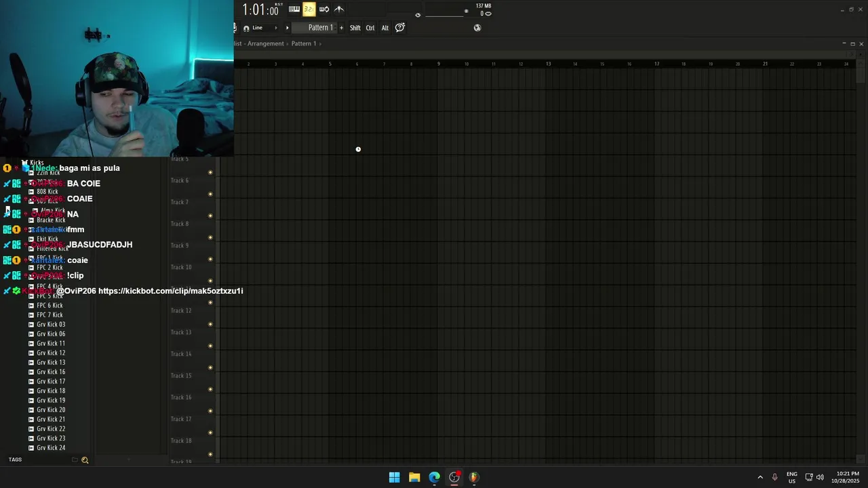
Task: Click the audio icon beside Grv Kick 24
Action: [x=31, y=448]
